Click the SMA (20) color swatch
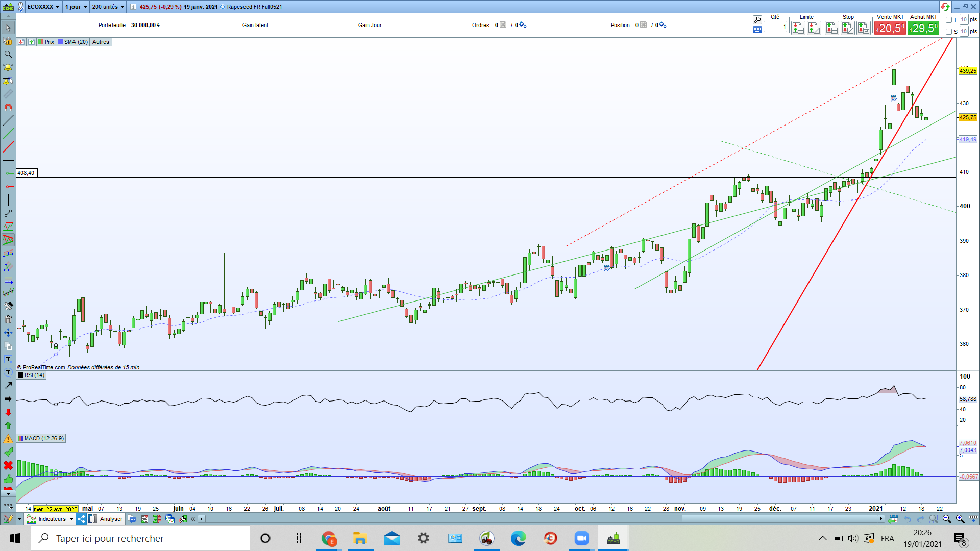The width and height of the screenshot is (980, 551). (x=61, y=42)
